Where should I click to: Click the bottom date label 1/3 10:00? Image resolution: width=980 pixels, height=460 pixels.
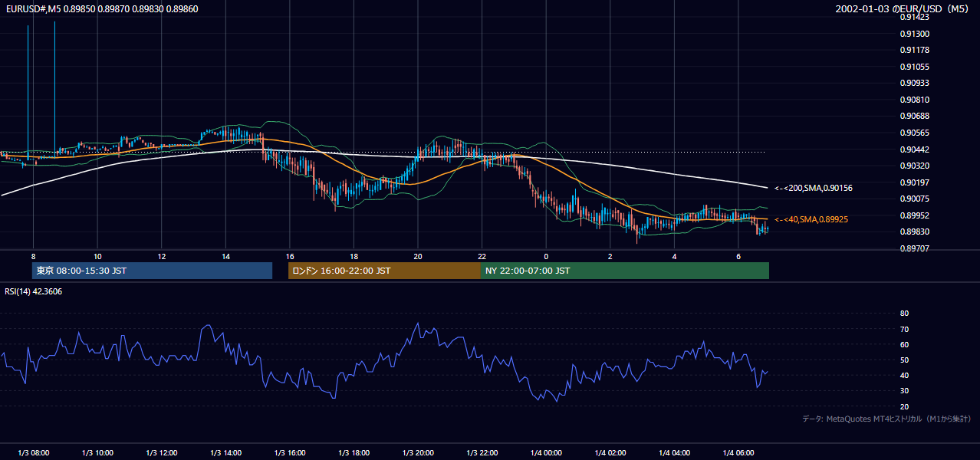click(97, 453)
